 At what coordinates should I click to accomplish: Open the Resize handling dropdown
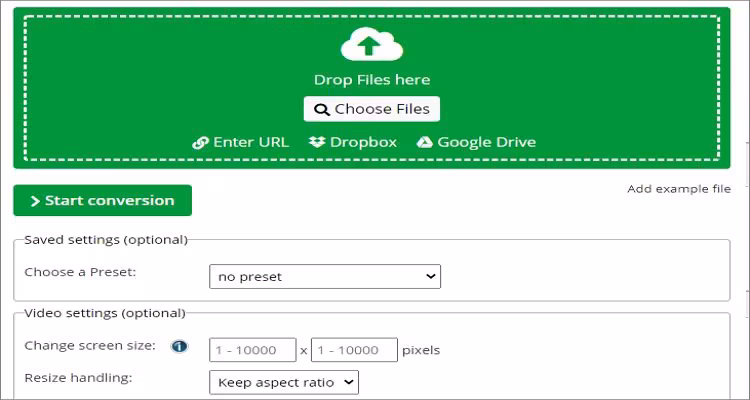(x=284, y=382)
